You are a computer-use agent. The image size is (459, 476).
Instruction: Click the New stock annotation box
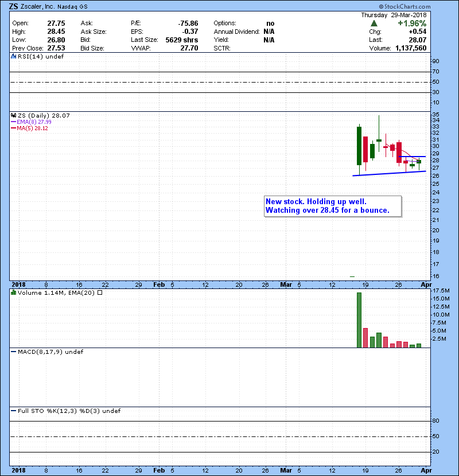tap(333, 206)
